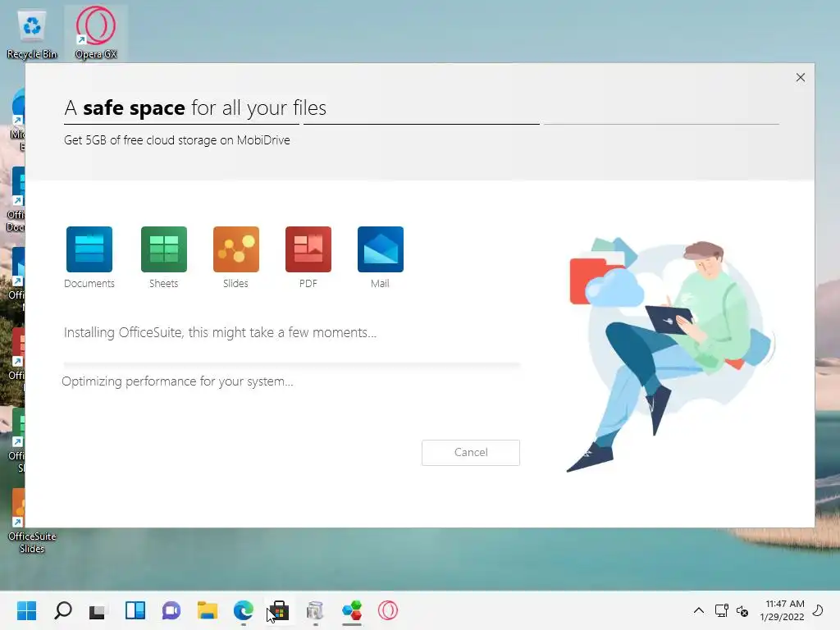Click the 'Get 5GB of free cloud storage' text

point(177,140)
